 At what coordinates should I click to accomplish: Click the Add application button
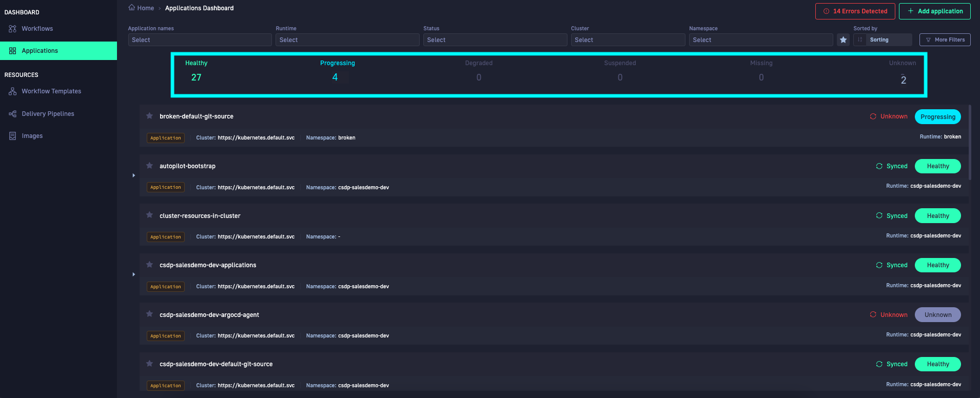(x=934, y=11)
